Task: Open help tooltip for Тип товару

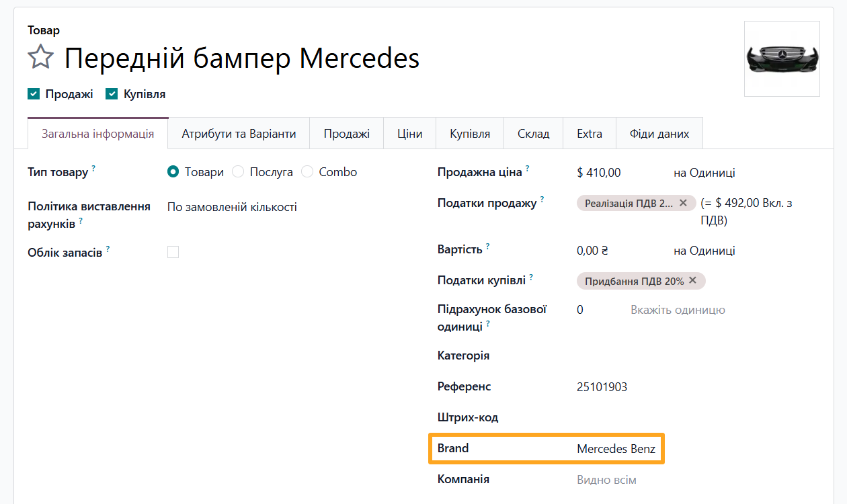Action: pyautogui.click(x=93, y=168)
